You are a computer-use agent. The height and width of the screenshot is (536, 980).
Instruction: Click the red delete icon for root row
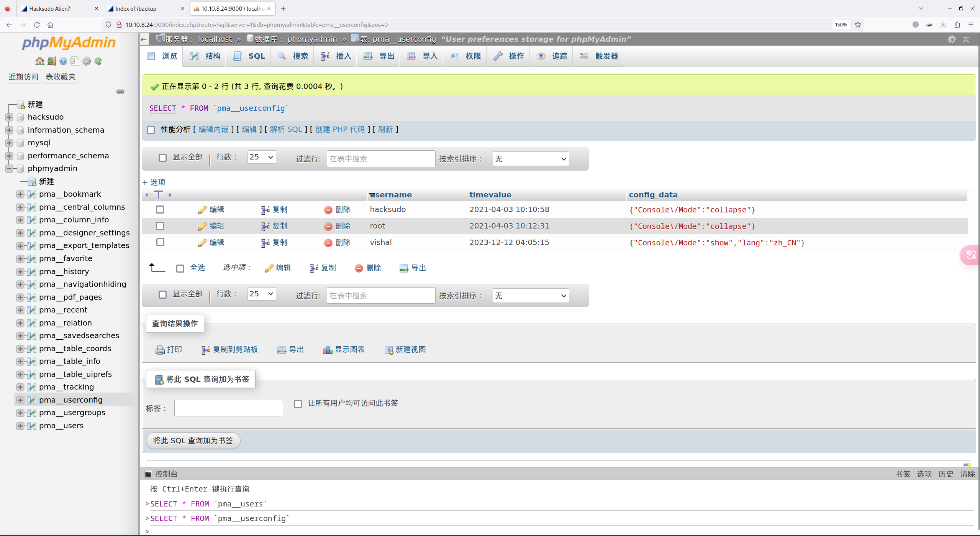pyautogui.click(x=328, y=227)
